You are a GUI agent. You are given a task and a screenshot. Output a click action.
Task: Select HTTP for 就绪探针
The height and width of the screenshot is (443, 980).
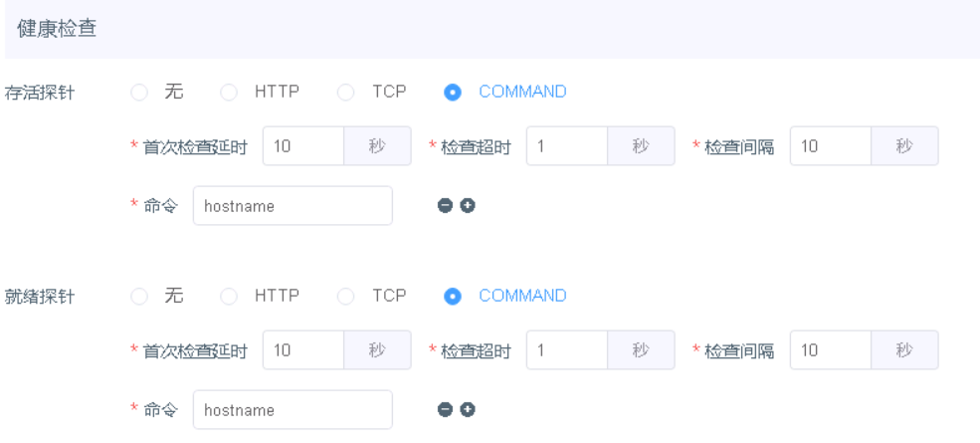229,296
